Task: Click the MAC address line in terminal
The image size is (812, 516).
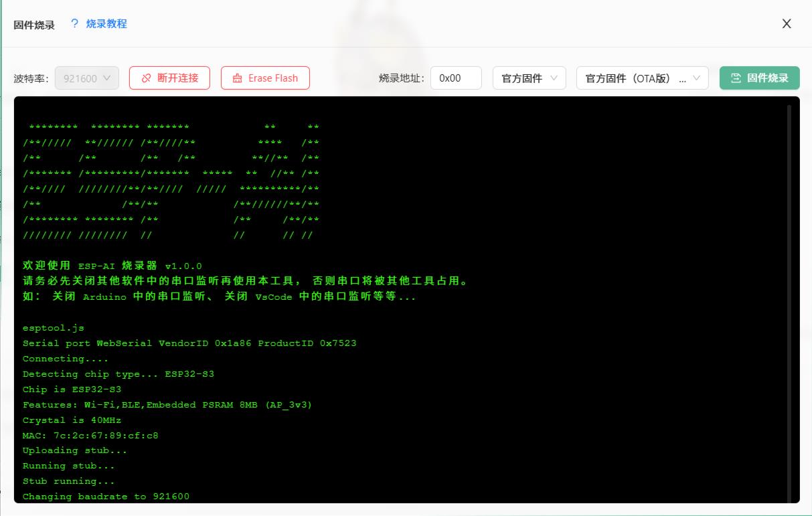Action: [90, 436]
